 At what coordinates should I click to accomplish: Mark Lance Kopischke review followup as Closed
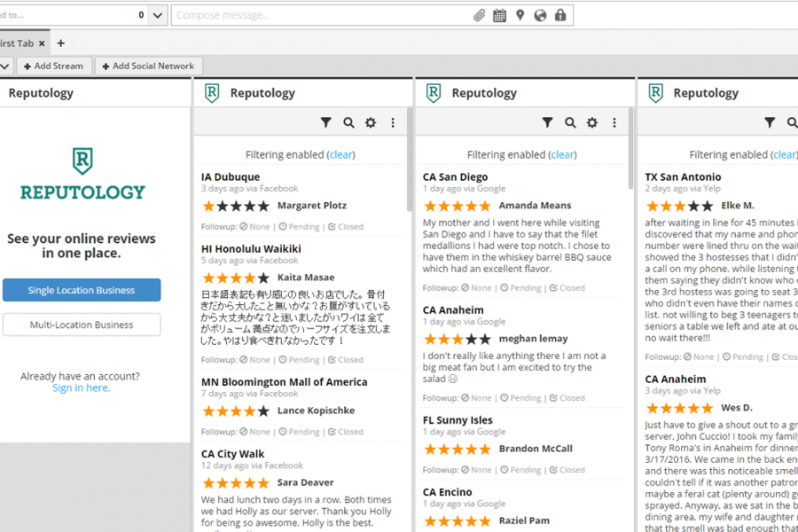point(346,432)
